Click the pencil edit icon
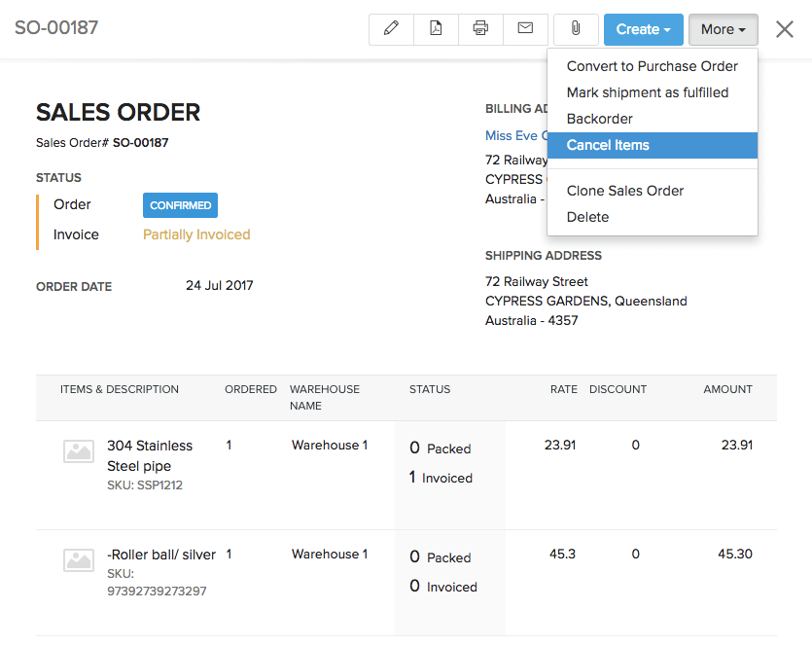 [x=391, y=29]
